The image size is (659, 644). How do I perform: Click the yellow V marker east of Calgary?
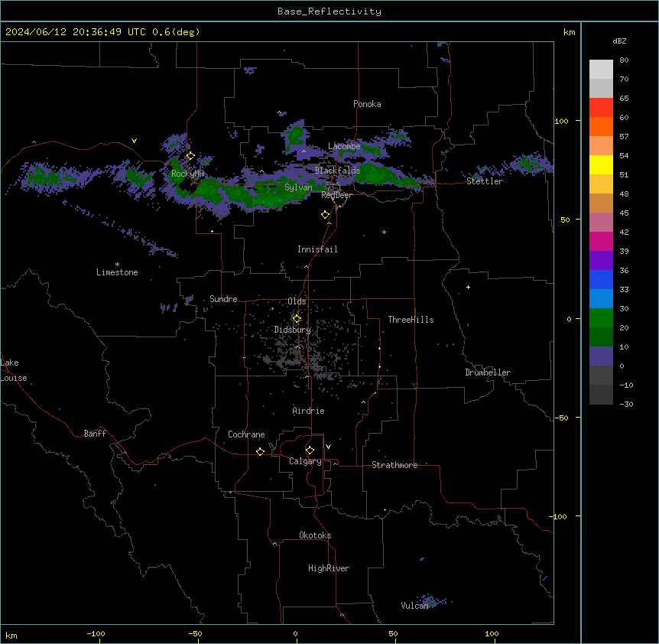coord(328,447)
